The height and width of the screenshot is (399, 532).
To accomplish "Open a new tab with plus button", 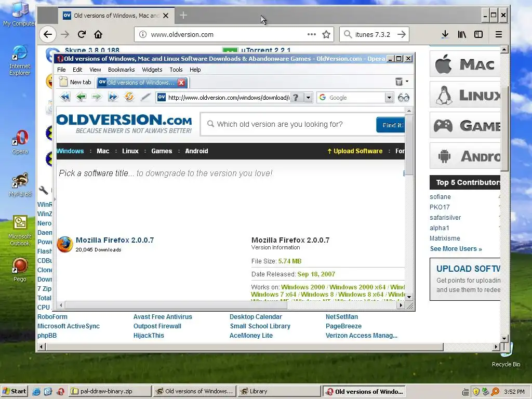I will [x=183, y=15].
